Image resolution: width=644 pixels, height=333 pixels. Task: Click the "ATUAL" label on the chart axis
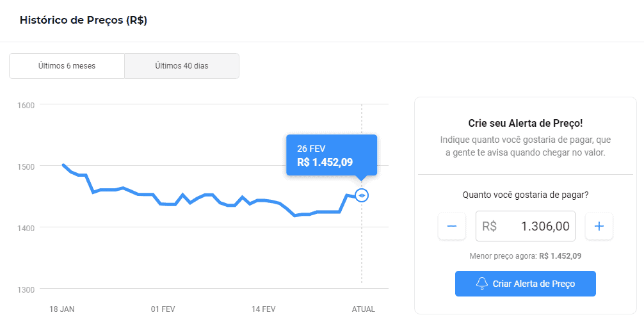click(364, 309)
